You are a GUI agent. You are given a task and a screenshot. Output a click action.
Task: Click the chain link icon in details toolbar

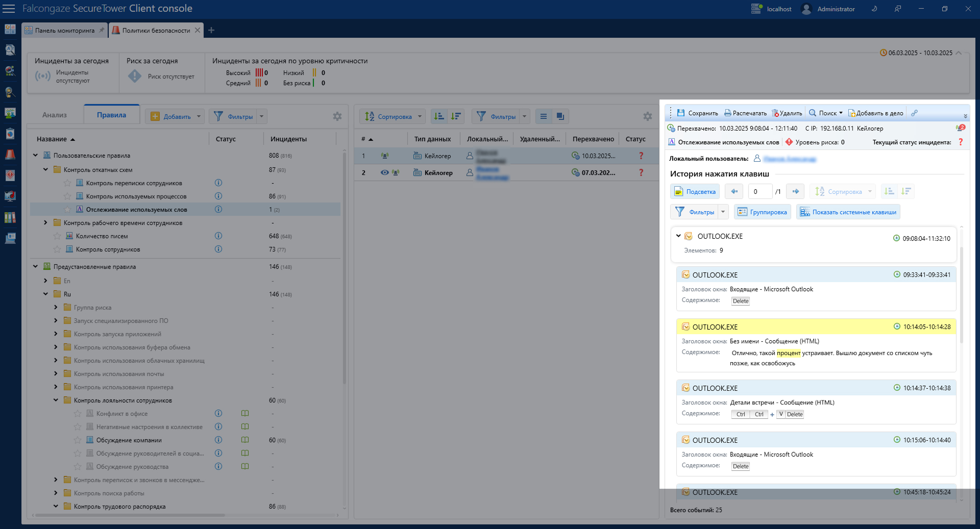(914, 113)
